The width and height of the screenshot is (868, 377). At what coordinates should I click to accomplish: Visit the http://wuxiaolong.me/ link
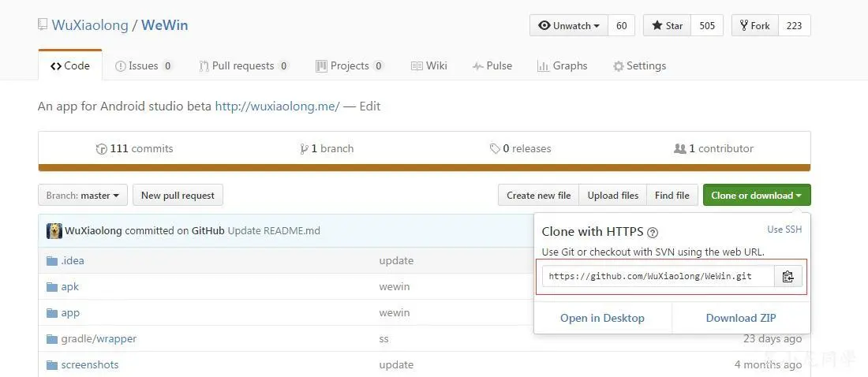[x=277, y=106]
